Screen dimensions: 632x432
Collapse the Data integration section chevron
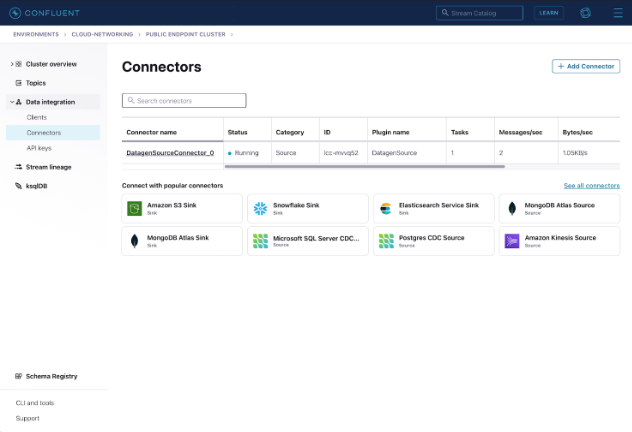tap(12, 102)
